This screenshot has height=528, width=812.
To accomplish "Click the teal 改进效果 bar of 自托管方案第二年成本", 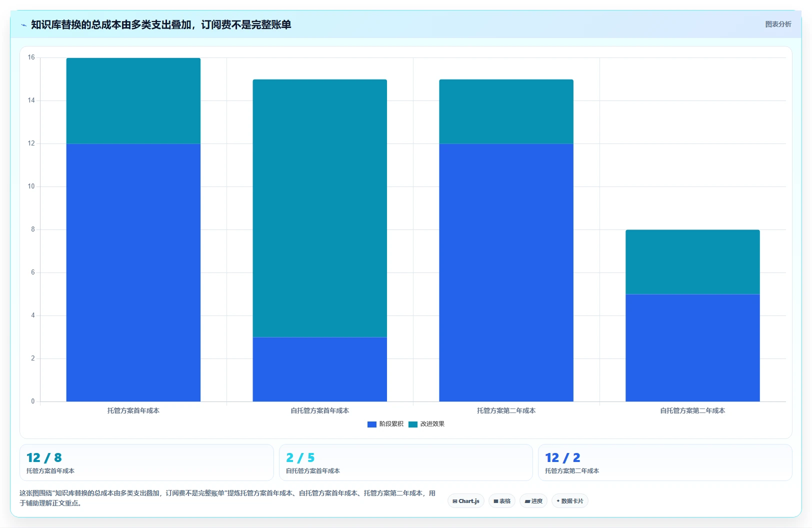I will pyautogui.click(x=692, y=262).
